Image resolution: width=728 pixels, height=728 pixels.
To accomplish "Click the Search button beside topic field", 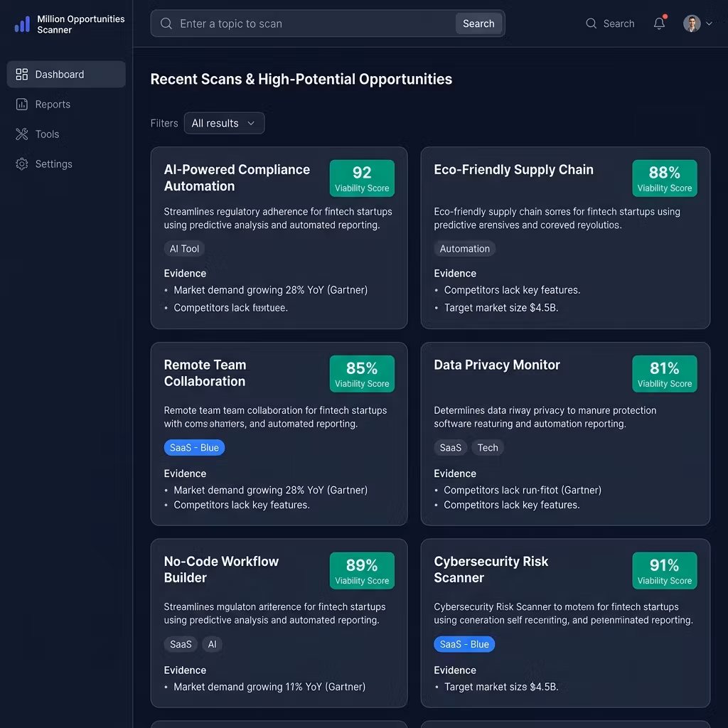I will tap(478, 23).
